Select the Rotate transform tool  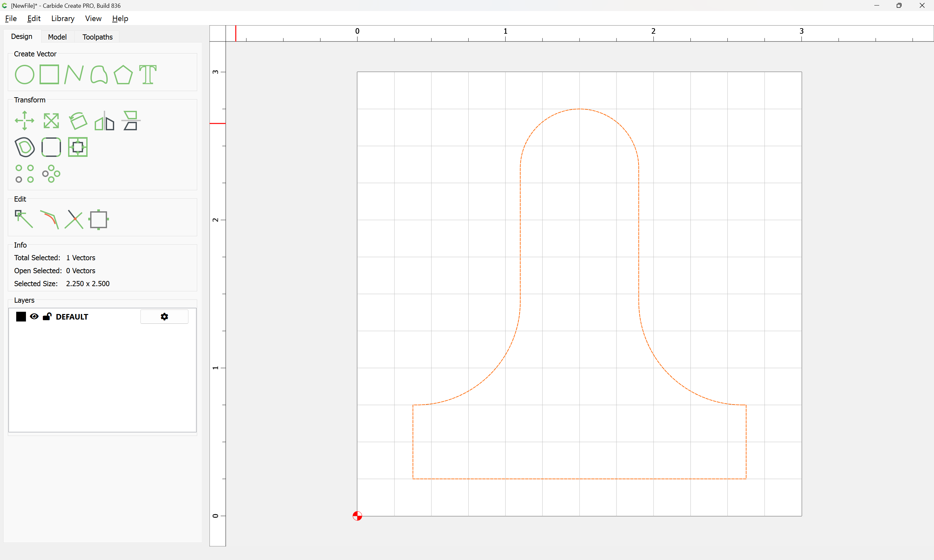click(78, 121)
